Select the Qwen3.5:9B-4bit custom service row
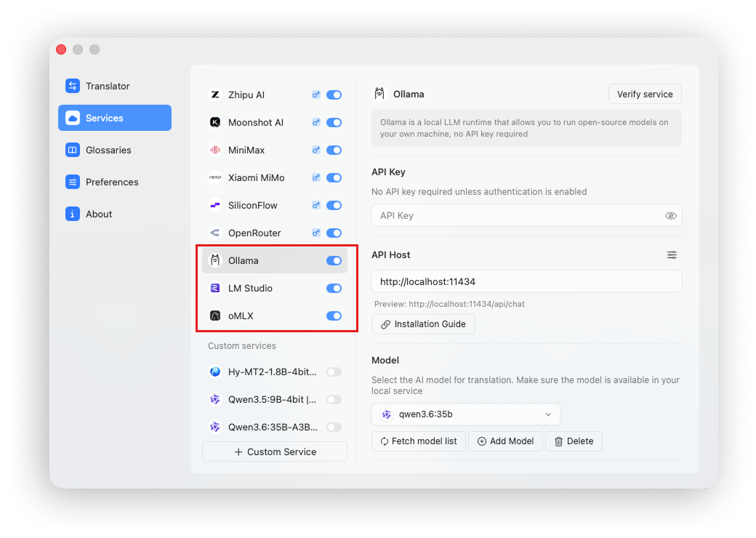The width and height of the screenshot is (756, 538). point(275,400)
